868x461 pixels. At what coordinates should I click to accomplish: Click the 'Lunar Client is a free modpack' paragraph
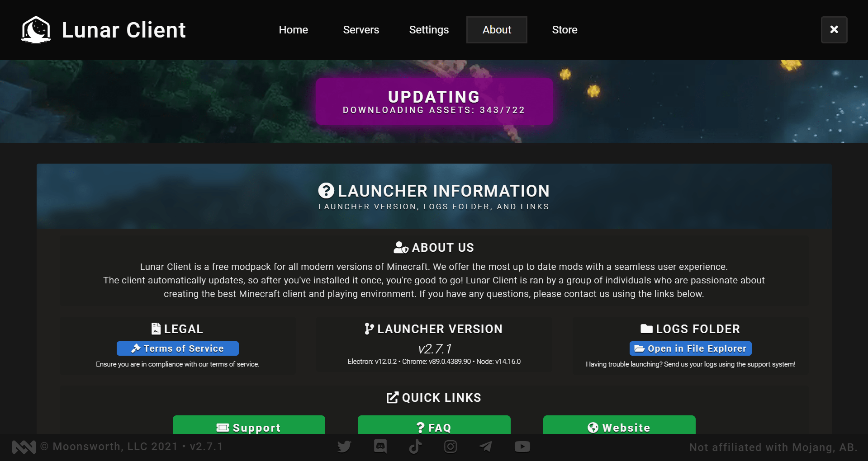[434, 280]
